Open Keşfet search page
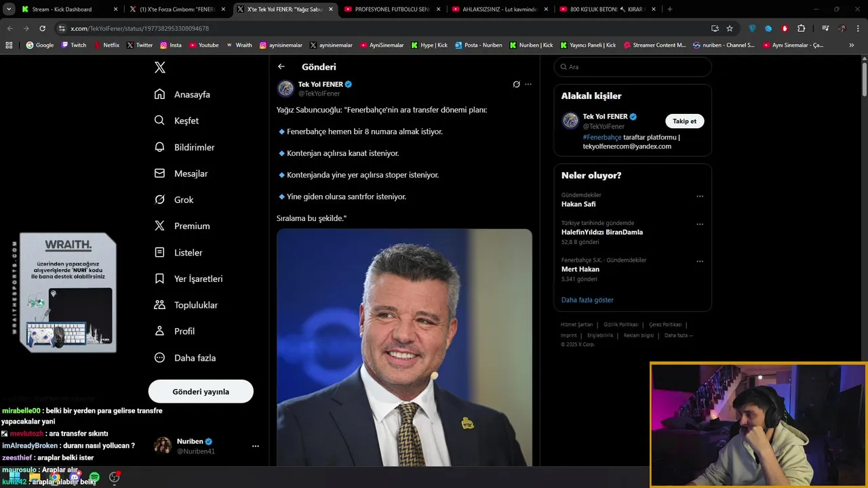This screenshot has width=868, height=488. [176, 121]
